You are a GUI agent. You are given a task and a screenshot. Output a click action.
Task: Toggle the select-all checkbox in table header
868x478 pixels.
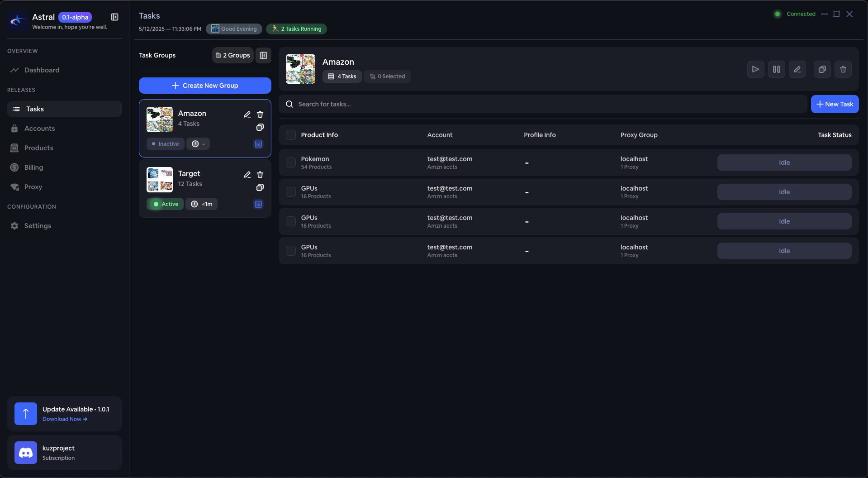[x=291, y=135]
